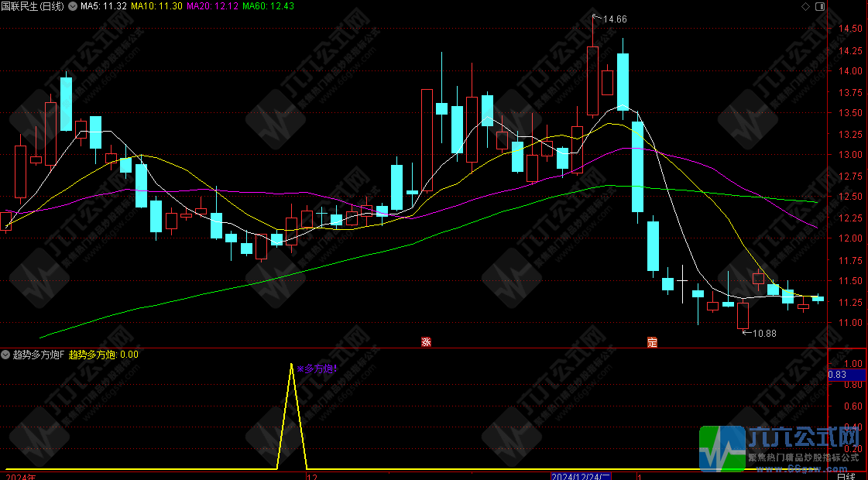The height and width of the screenshot is (480, 868).
Task: Click the 趋势多方炮F indicator name
Action: point(37,355)
